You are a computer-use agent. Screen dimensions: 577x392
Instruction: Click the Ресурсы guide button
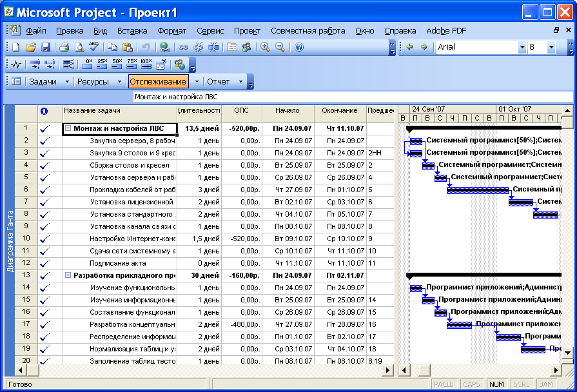click(x=93, y=82)
